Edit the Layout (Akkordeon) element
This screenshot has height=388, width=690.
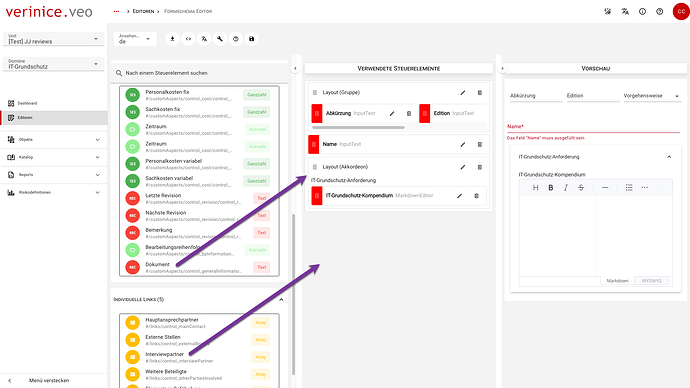pyautogui.click(x=462, y=167)
